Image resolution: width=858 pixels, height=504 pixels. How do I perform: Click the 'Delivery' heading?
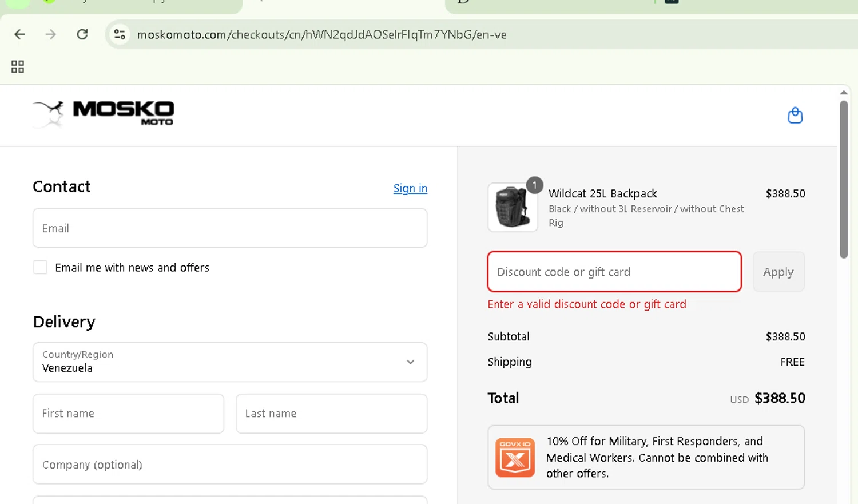64,322
